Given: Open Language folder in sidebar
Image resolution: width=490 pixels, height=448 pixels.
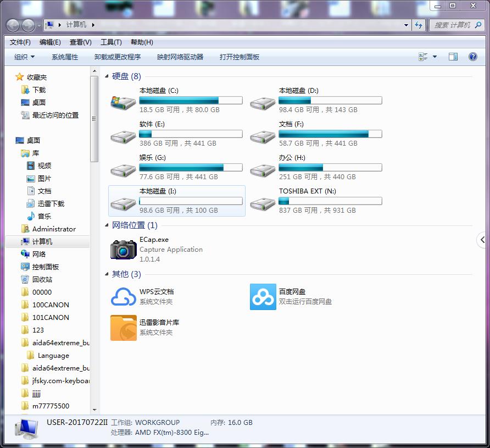Looking at the screenshot, I should pyautogui.click(x=53, y=355).
